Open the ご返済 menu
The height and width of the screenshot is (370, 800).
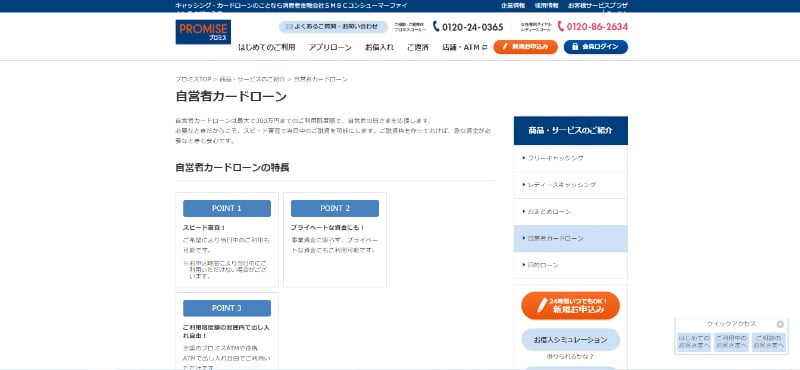pos(418,47)
